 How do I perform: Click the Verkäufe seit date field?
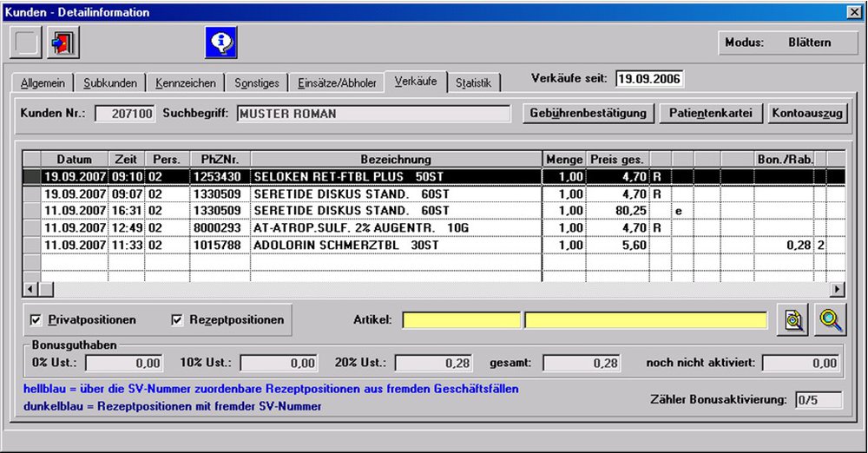pos(648,79)
